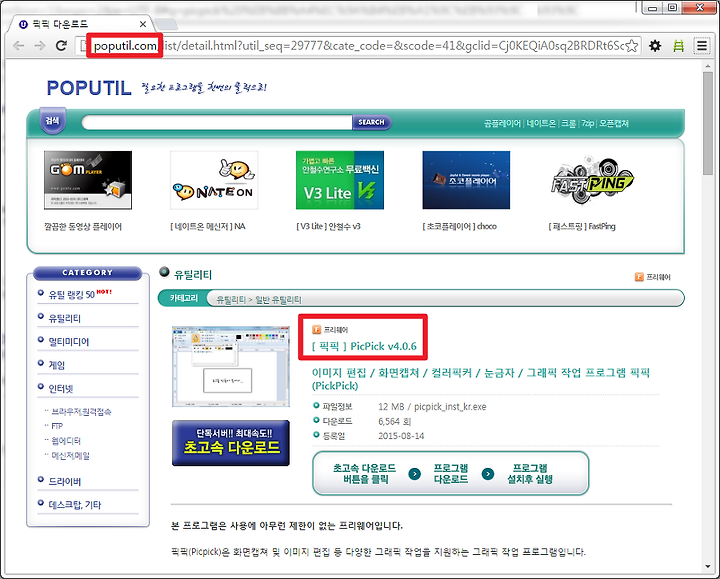Click the 이미지 편집 / 화면캡쳐 description heading
The width and height of the screenshot is (720, 579).
481,379
